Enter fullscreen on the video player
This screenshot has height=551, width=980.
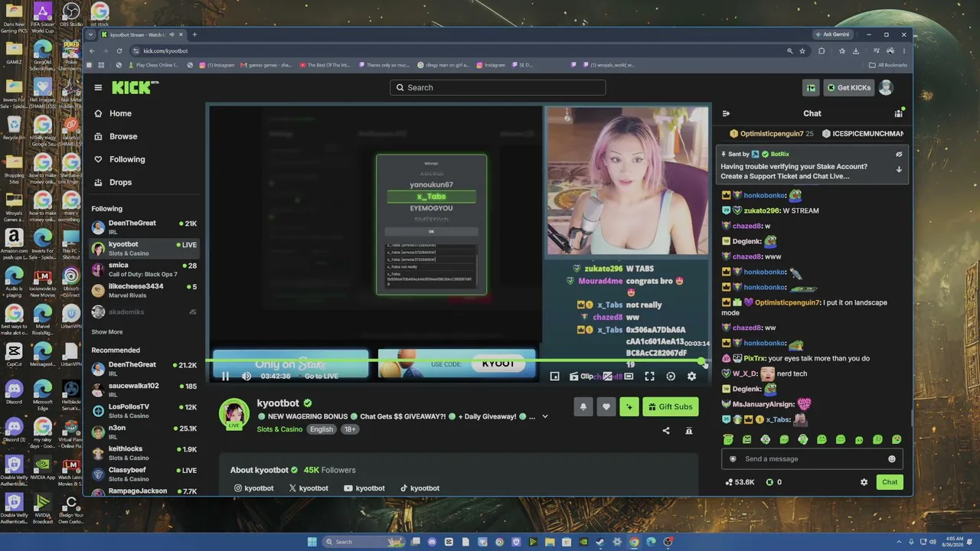(x=649, y=376)
